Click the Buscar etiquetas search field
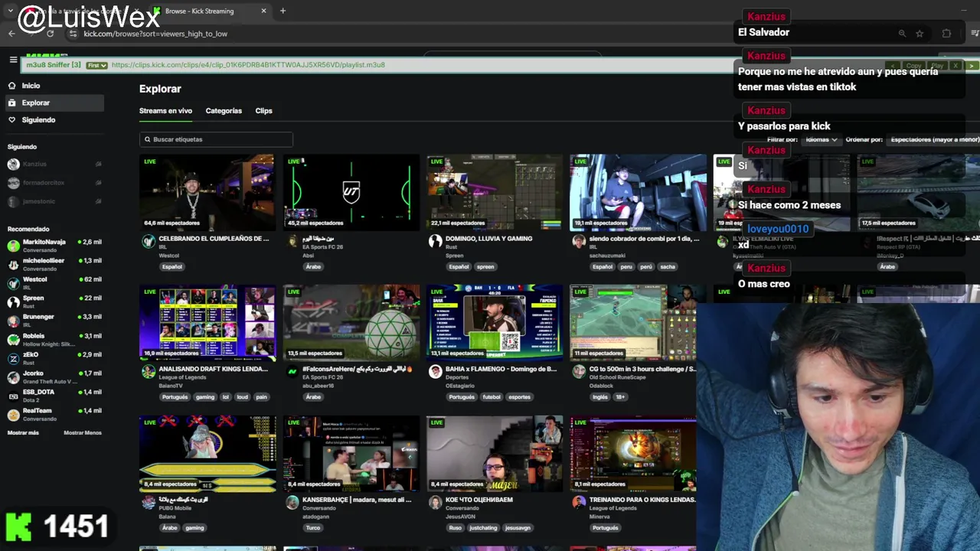The width and height of the screenshot is (980, 551). pyautogui.click(x=216, y=139)
